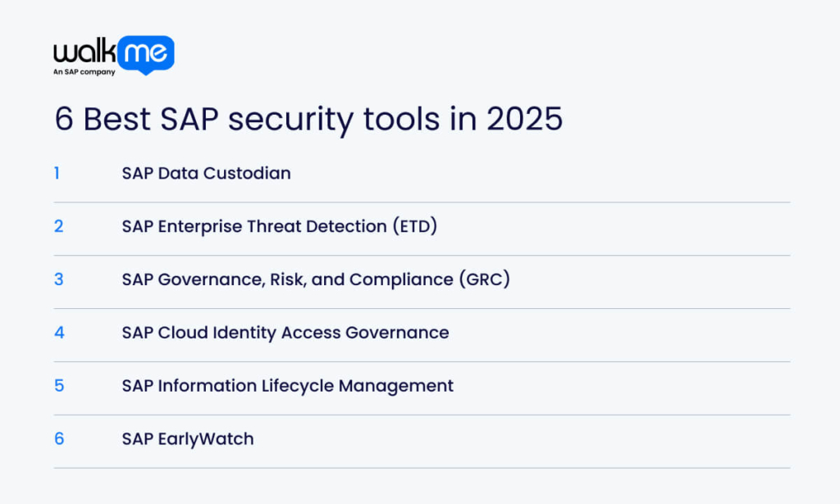
Task: Click number 1 beside SAP Data Custodian
Action: [57, 174]
